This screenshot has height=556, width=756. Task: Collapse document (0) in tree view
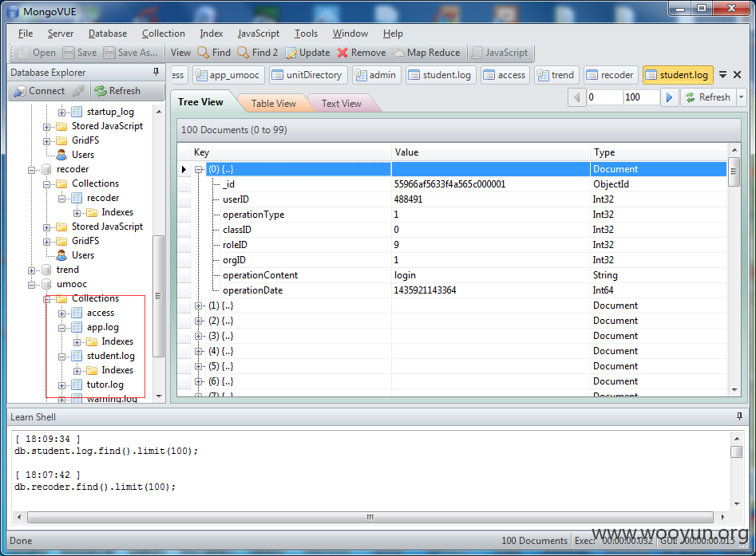pos(198,170)
